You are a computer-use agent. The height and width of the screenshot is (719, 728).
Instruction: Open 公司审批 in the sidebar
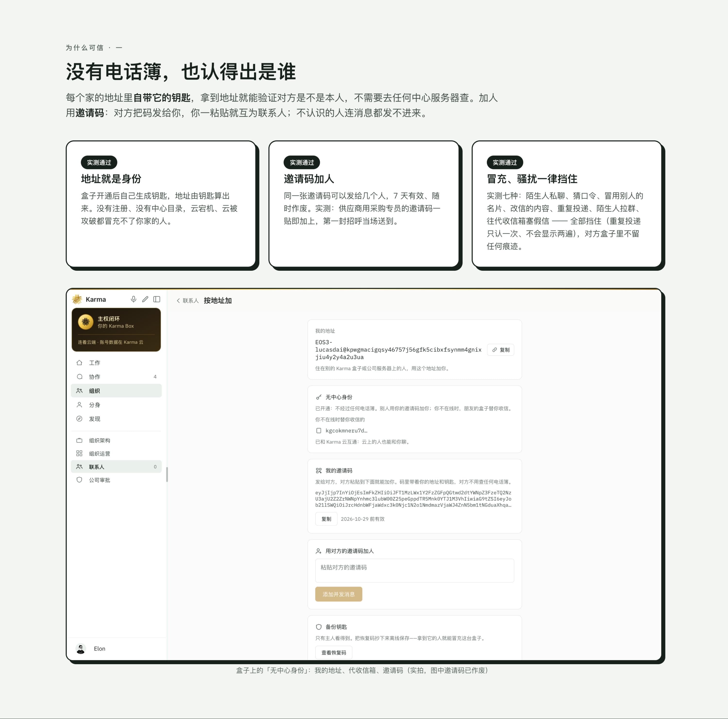click(x=116, y=480)
